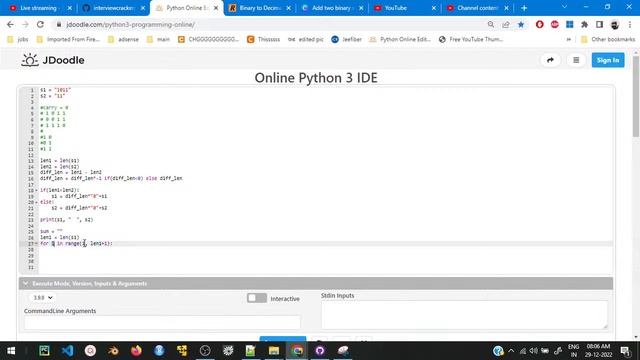Open Visual Studio Code from taskbar
This screenshot has width=640, height=360.
[x=67, y=351]
